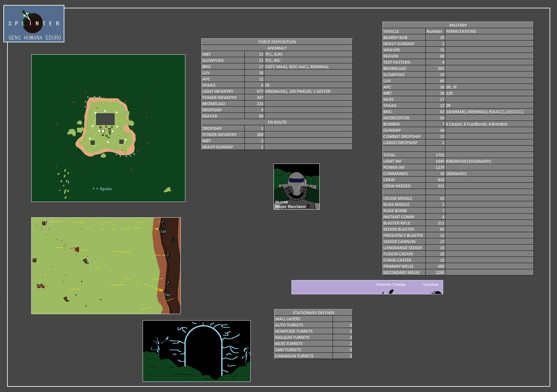Select the ANOMALY section heading

tap(277, 48)
